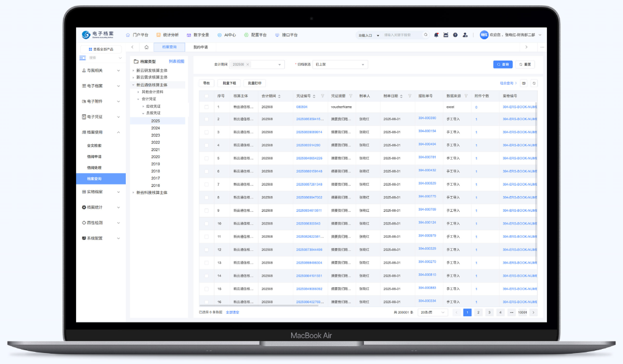Click the 批量下载 button
The width and height of the screenshot is (623, 364).
tap(229, 83)
